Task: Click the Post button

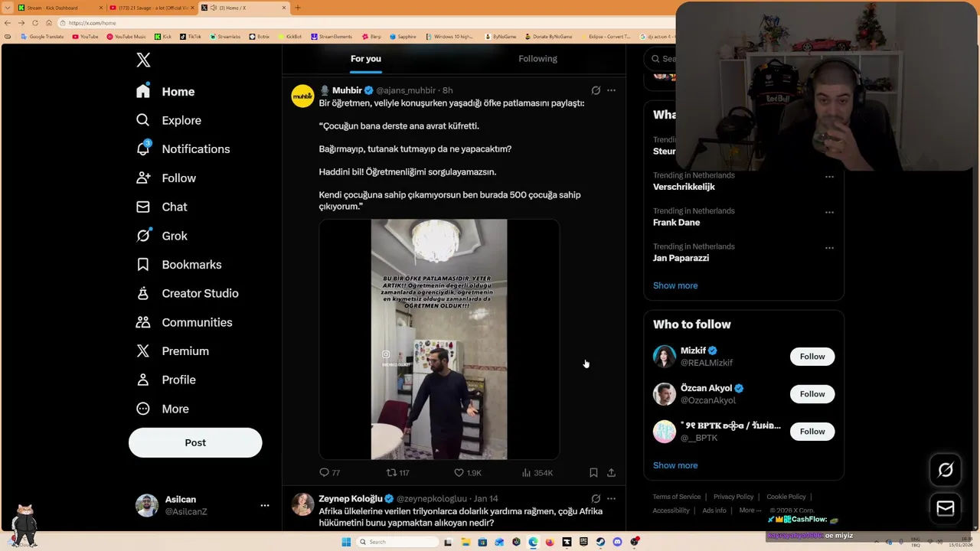Action: tap(195, 442)
